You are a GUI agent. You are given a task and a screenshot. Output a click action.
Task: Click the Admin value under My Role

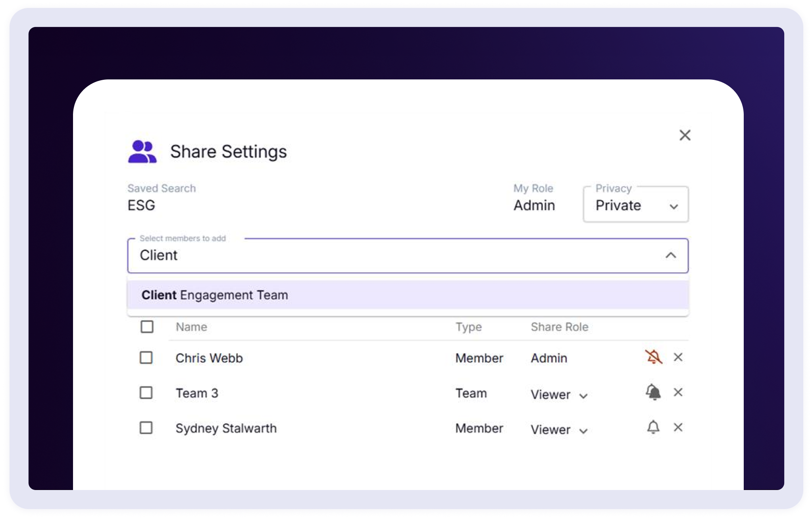click(x=534, y=205)
